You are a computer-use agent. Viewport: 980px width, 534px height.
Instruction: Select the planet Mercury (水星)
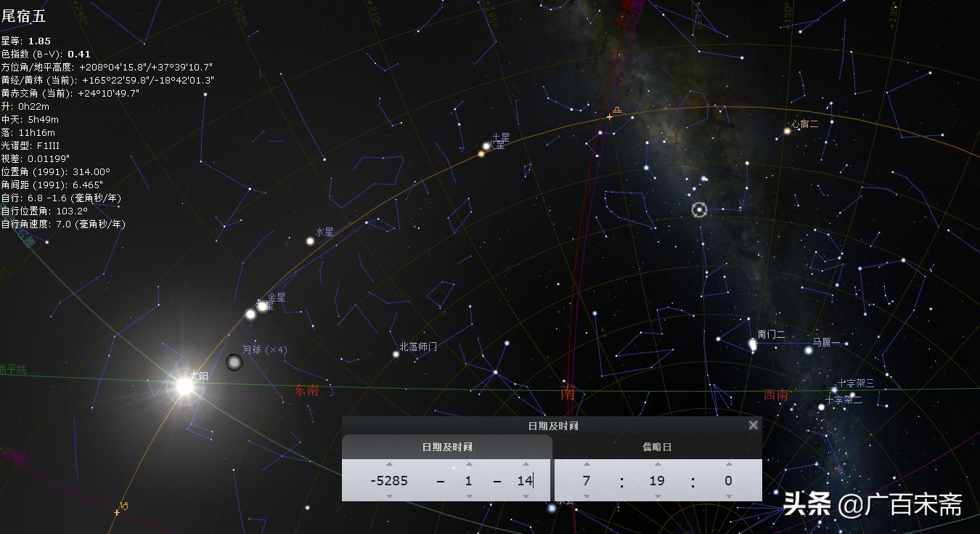tap(310, 240)
